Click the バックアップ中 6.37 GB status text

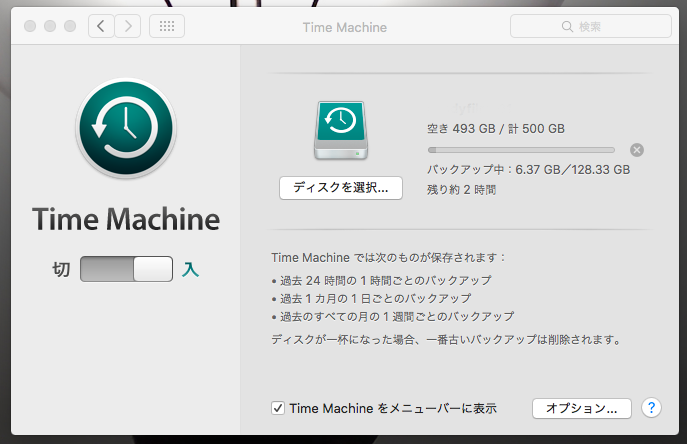click(x=528, y=170)
